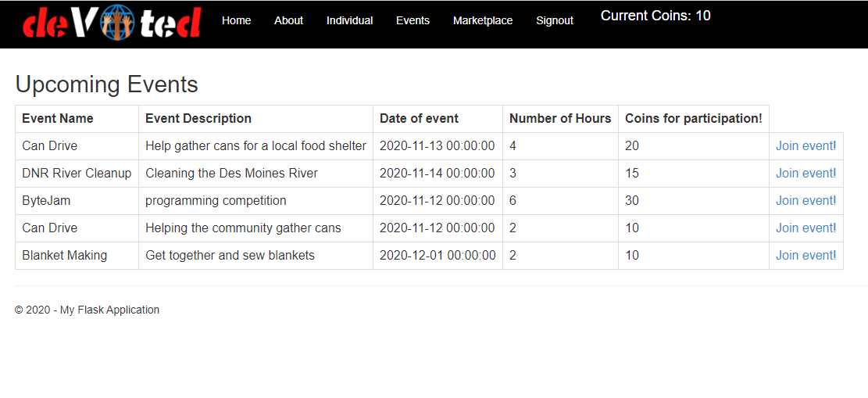Go to the About page

pos(288,20)
